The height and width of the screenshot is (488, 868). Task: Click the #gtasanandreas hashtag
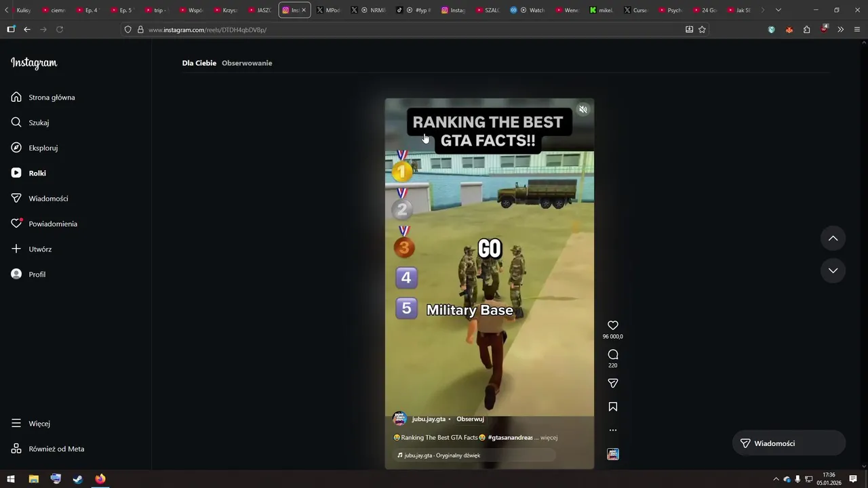pos(510,438)
